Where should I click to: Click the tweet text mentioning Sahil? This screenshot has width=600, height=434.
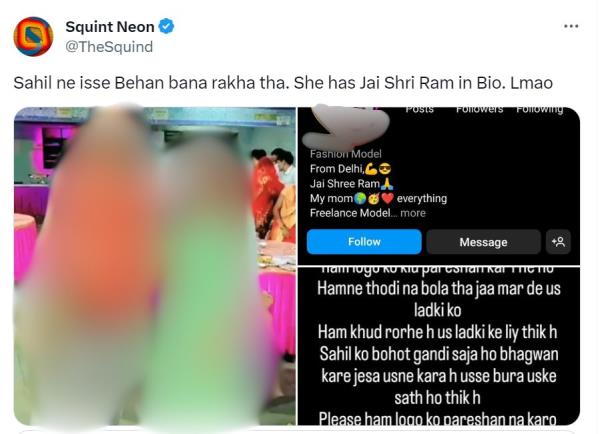283,83
